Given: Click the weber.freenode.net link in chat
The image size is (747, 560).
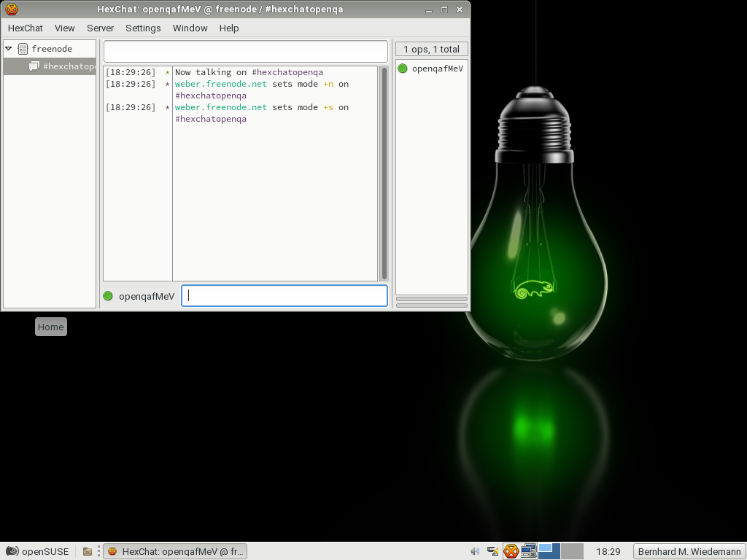Looking at the screenshot, I should click(x=220, y=84).
